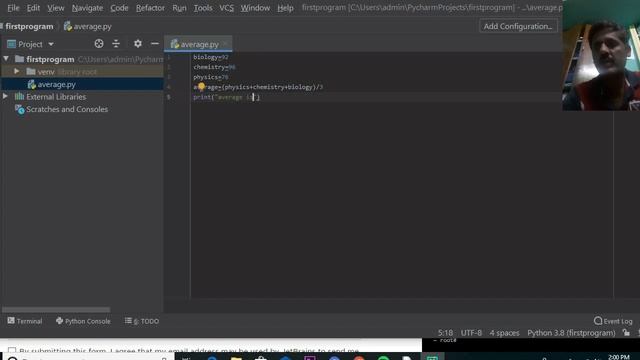This screenshot has height=360, width=640.
Task: Open the Event Log
Action: 613,321
